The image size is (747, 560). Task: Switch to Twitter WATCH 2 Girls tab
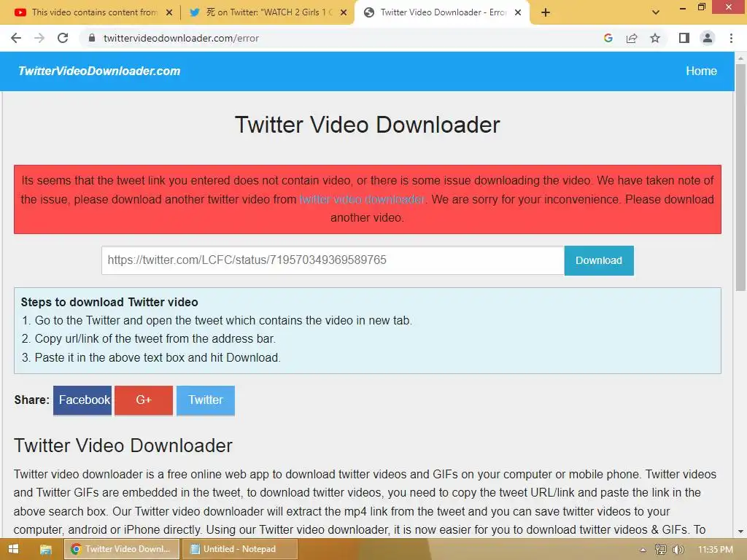(x=267, y=12)
